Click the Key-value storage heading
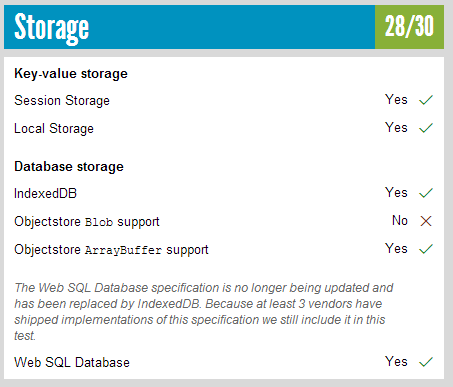Image resolution: width=453 pixels, height=387 pixels. 71,74
